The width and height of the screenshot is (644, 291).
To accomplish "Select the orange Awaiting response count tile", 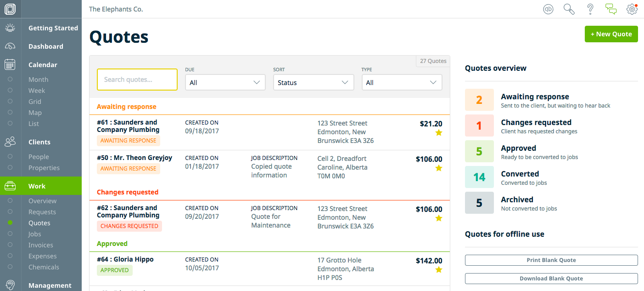I will click(x=479, y=100).
